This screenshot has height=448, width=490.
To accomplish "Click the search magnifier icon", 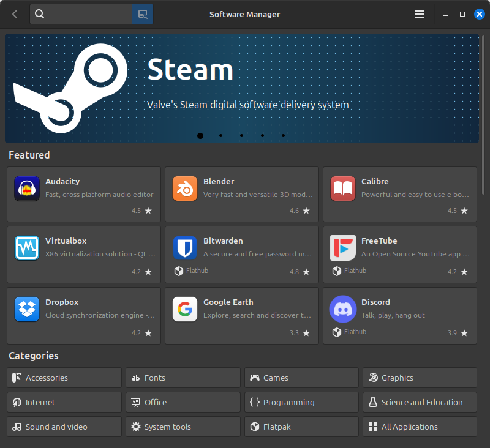I will (39, 13).
